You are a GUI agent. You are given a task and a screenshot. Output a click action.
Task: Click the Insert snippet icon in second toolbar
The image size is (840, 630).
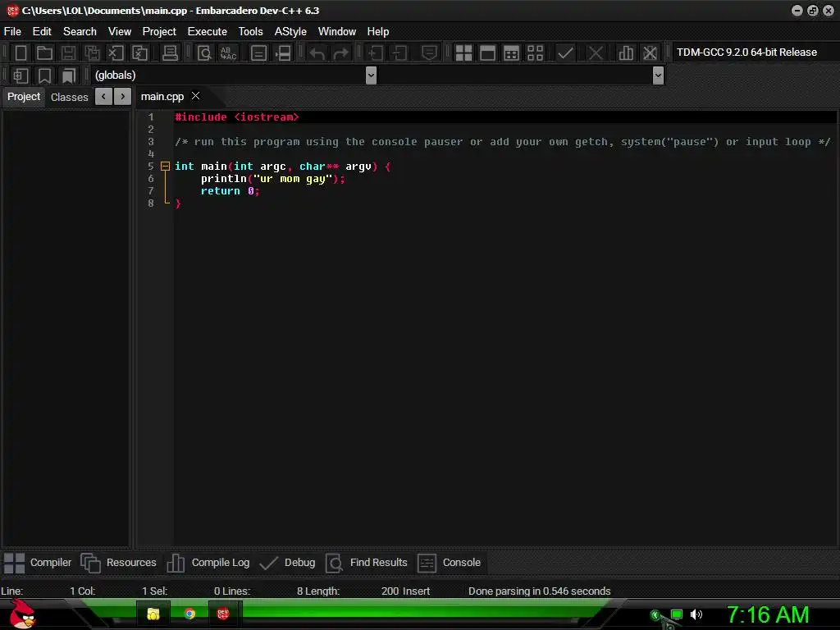coord(21,75)
